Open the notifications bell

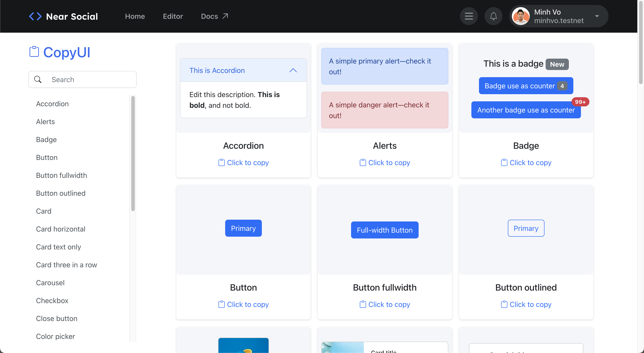493,16
